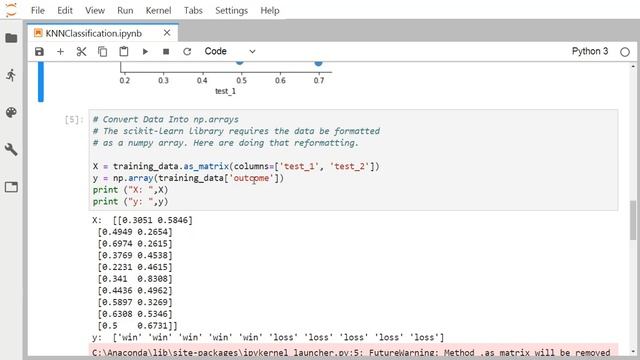640x360 pixels.
Task: Click the scrollbar up arrow
Action: 633,66
